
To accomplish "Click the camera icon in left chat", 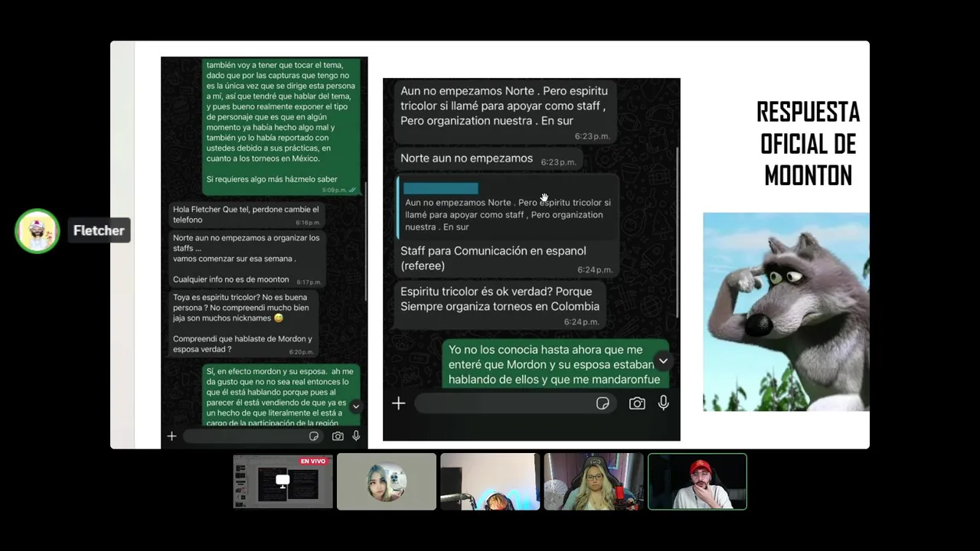I will pyautogui.click(x=338, y=436).
